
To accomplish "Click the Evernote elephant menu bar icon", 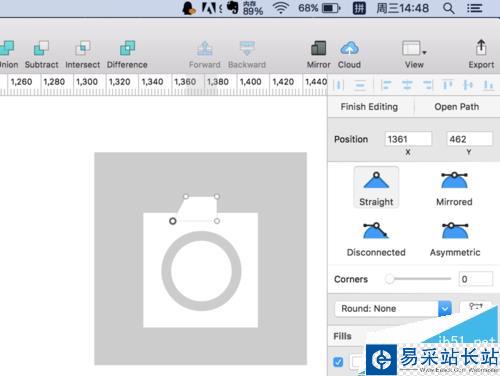I will click(x=233, y=7).
